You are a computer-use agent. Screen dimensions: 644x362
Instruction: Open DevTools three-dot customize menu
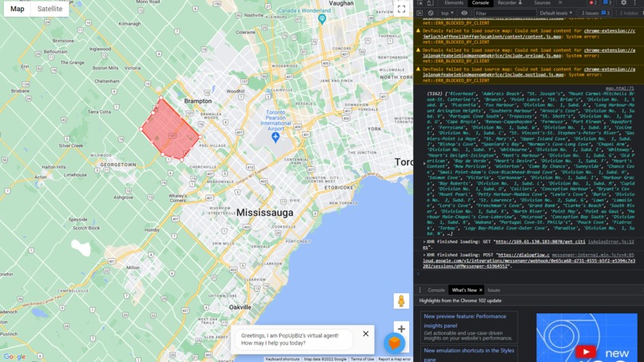tap(635, 3)
